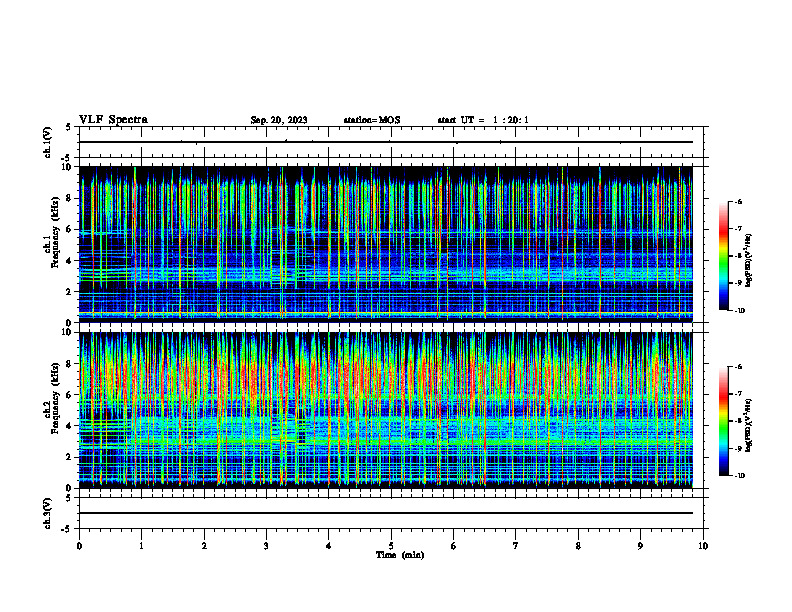Click the ch.2 frequency axis "6" tick label

pos(70,395)
